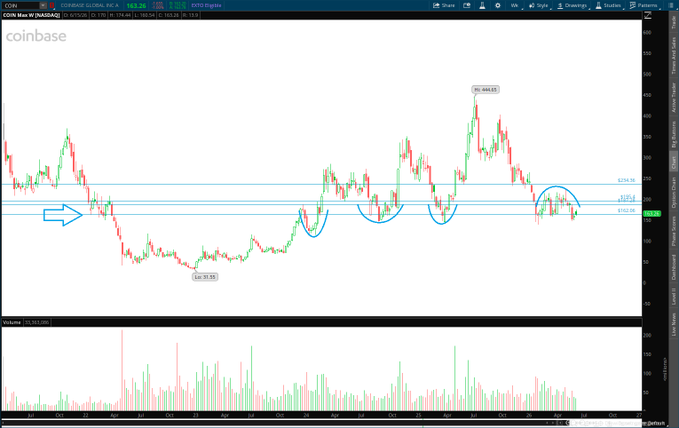Switch to the Big Buttons sidebar tab

673,134
